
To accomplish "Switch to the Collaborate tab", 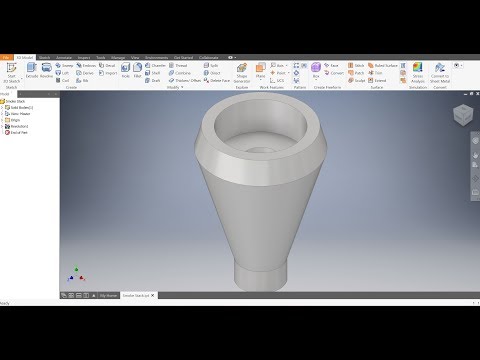I will coord(209,57).
